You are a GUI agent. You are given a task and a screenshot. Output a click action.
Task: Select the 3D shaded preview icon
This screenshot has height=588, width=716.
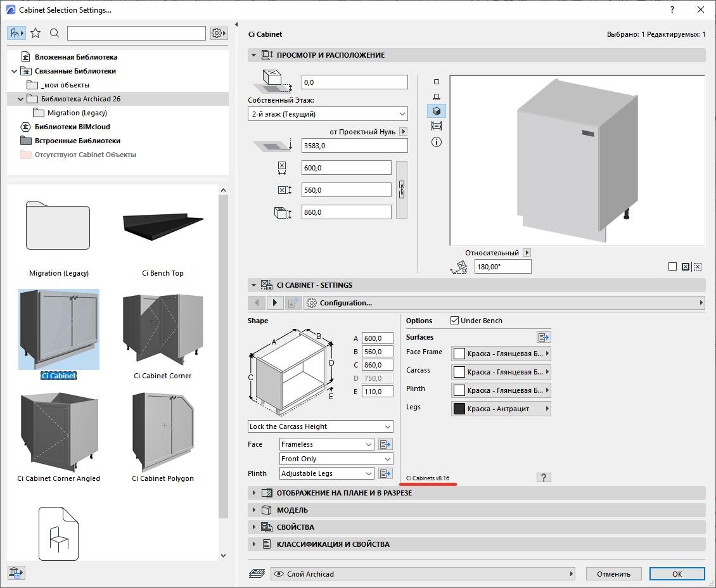(437, 111)
